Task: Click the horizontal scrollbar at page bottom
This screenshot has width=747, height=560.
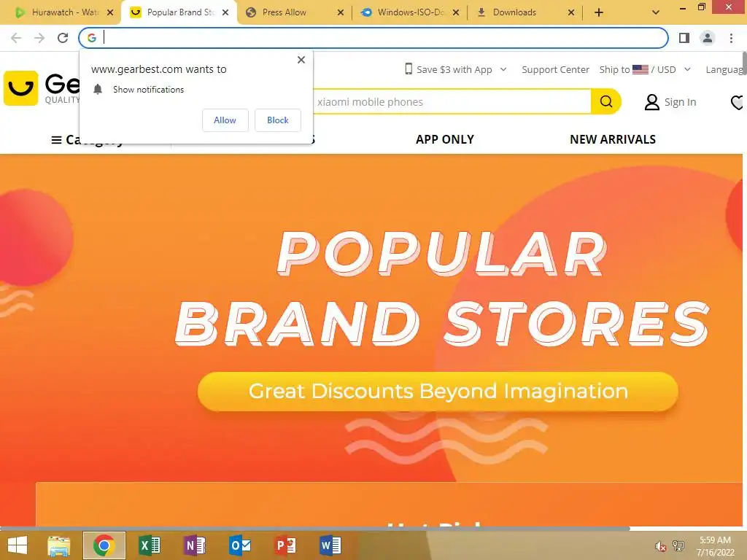Action: [x=315, y=528]
